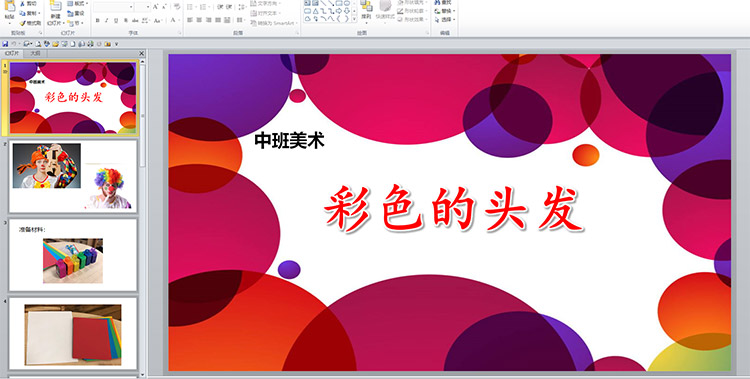Switch to the Slides (幻灯片) panel tab

(x=12, y=53)
